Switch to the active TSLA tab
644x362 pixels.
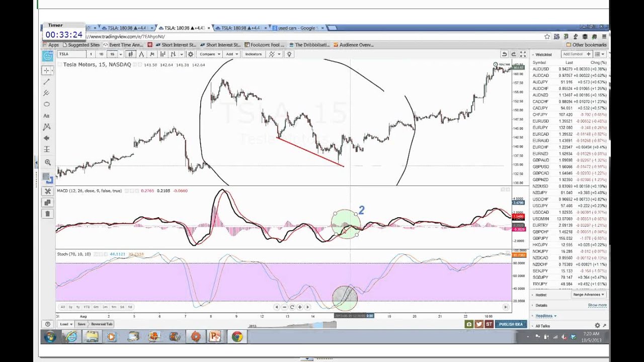pyautogui.click(x=184, y=28)
